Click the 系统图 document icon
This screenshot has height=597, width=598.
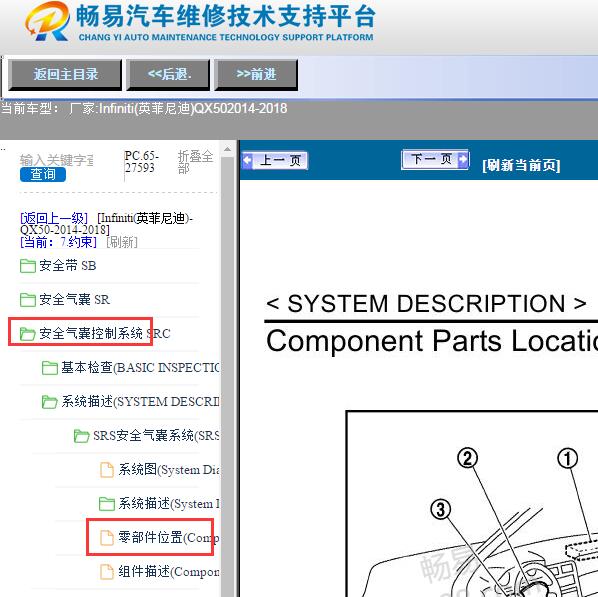pyautogui.click(x=107, y=470)
